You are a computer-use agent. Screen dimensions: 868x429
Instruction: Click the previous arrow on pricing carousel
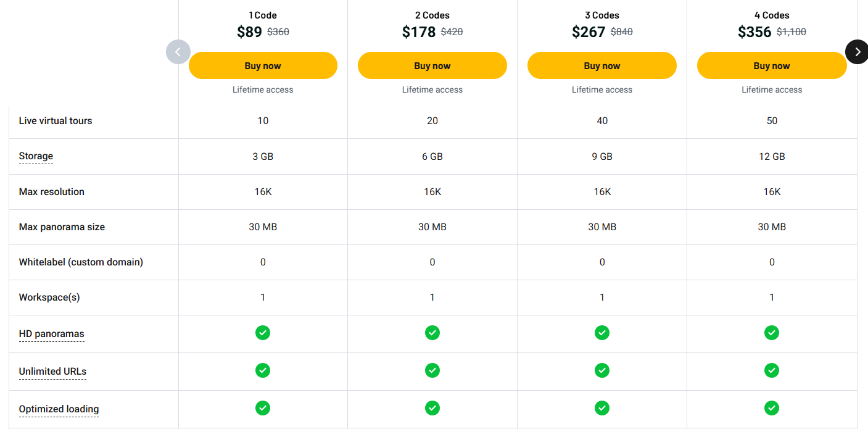pos(178,52)
